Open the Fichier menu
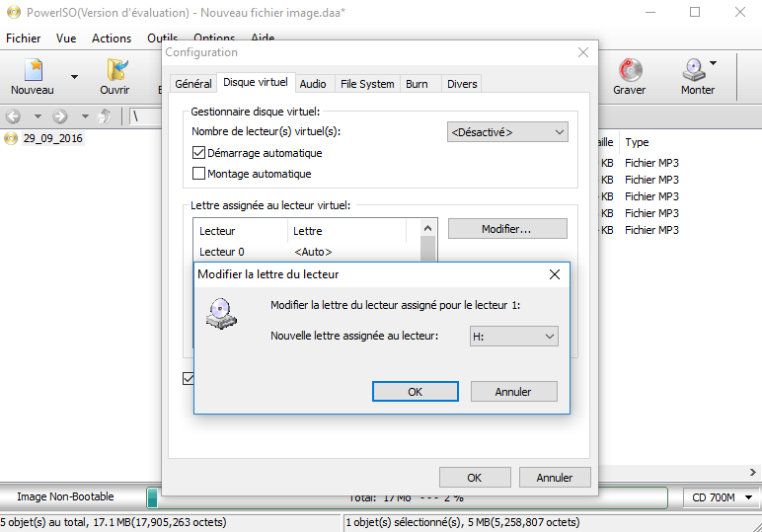This screenshot has height=532, width=762. 24,38
